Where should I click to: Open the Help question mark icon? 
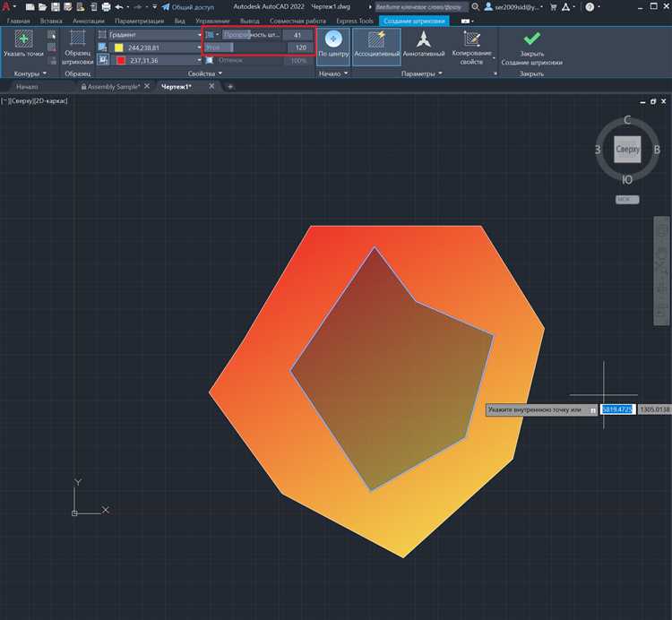(590, 7)
